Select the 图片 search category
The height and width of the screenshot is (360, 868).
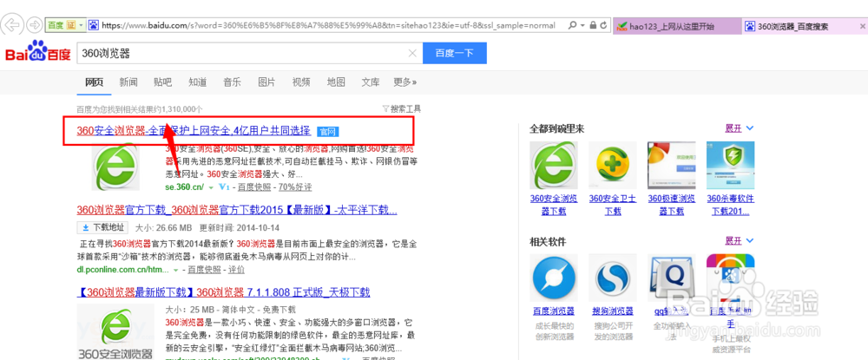[x=266, y=82]
